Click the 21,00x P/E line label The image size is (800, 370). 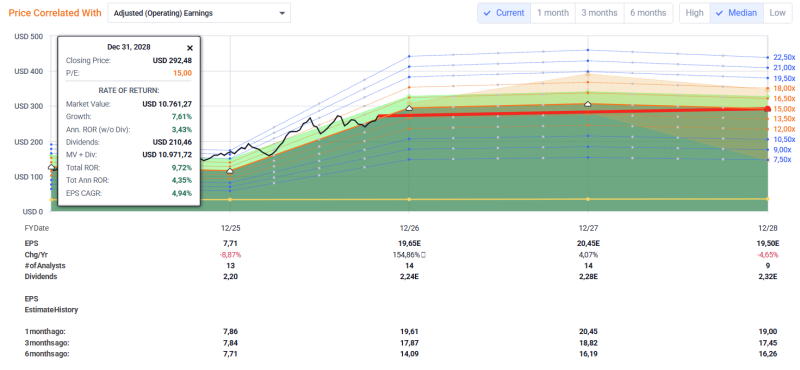point(785,67)
